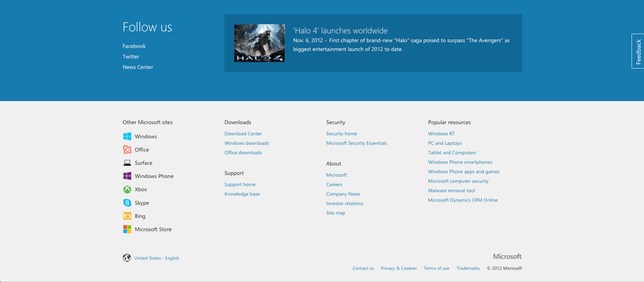Select Microsoft computer security link
This screenshot has height=282, width=644.
click(458, 181)
